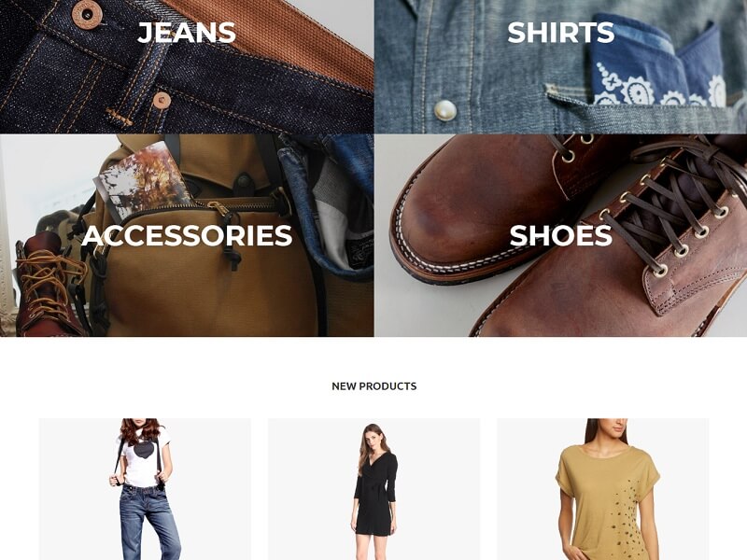747x560 pixels.
Task: Click the copper button on the jeans image
Action: tap(87, 14)
